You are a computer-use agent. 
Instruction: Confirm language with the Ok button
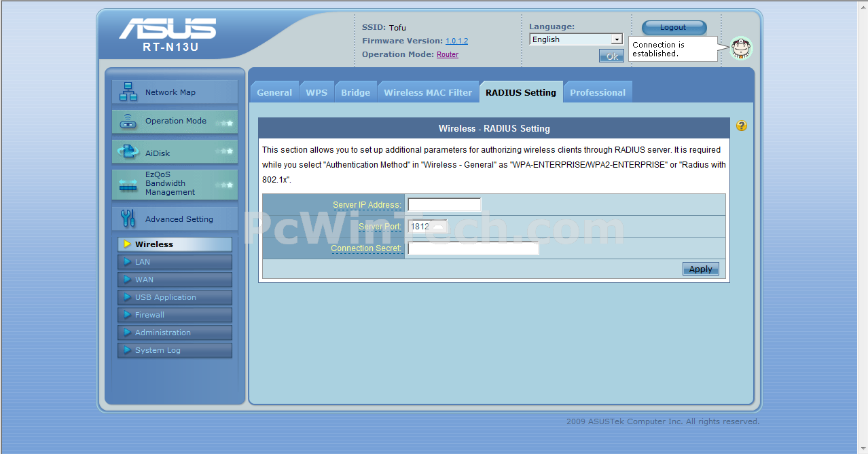pos(611,56)
